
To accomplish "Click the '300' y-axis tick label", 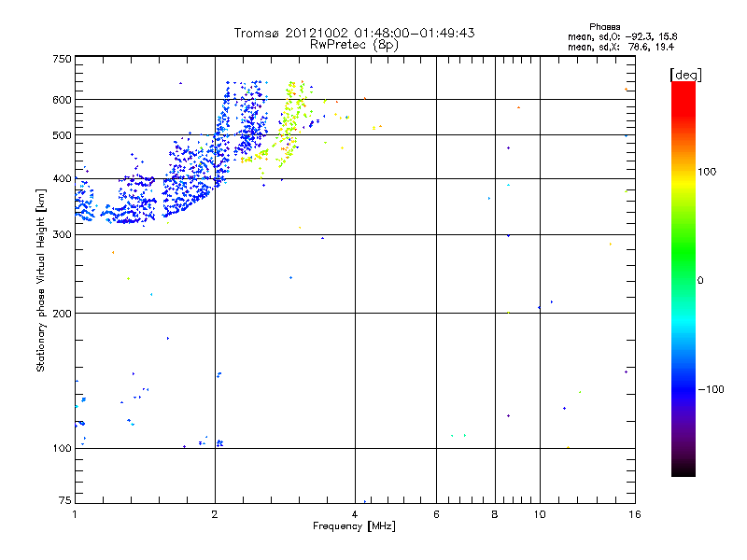I will pyautogui.click(x=62, y=234).
